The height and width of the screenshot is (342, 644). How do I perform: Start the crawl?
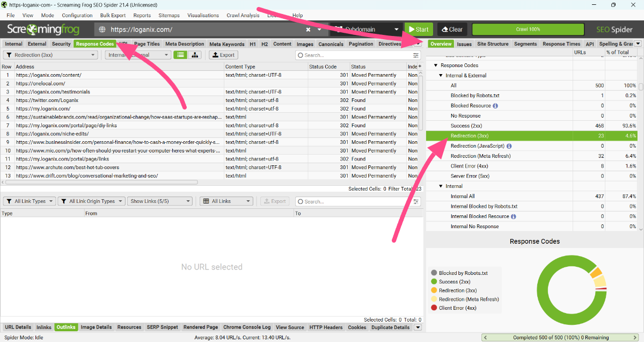[x=418, y=30]
